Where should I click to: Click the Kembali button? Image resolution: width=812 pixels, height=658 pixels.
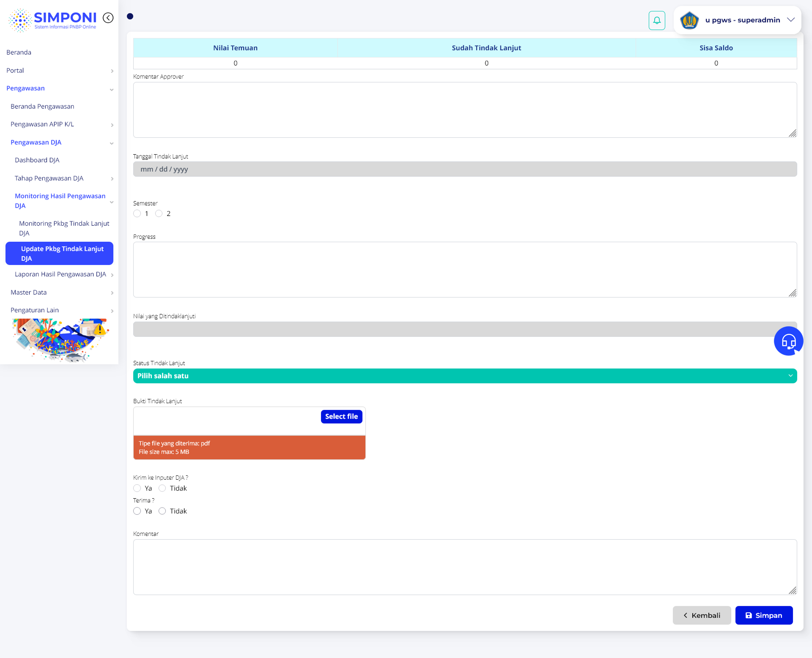coord(702,615)
